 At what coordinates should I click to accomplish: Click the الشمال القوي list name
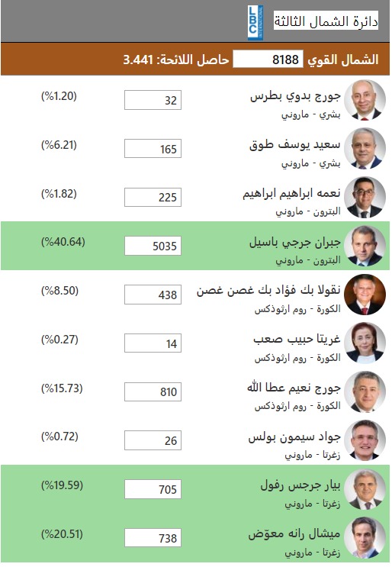click(343, 60)
